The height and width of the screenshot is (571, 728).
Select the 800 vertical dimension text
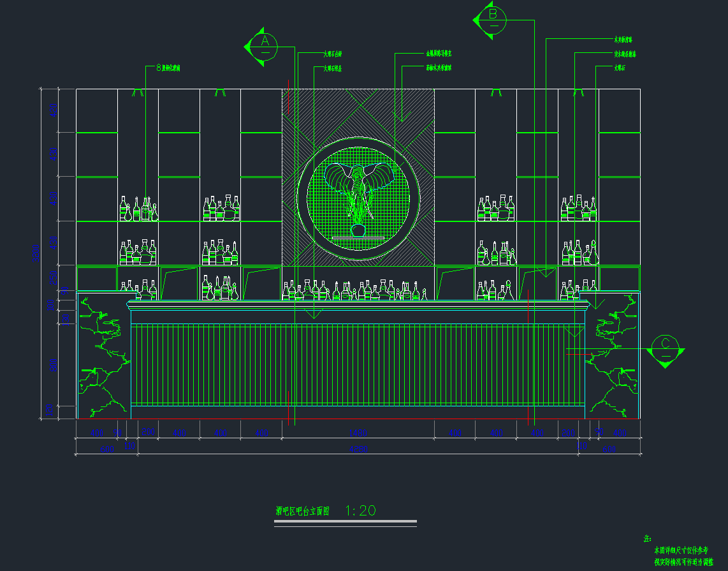coord(54,365)
